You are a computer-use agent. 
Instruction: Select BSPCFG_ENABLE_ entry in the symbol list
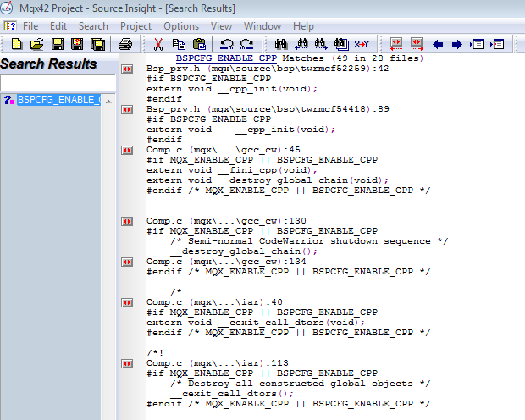(x=58, y=100)
